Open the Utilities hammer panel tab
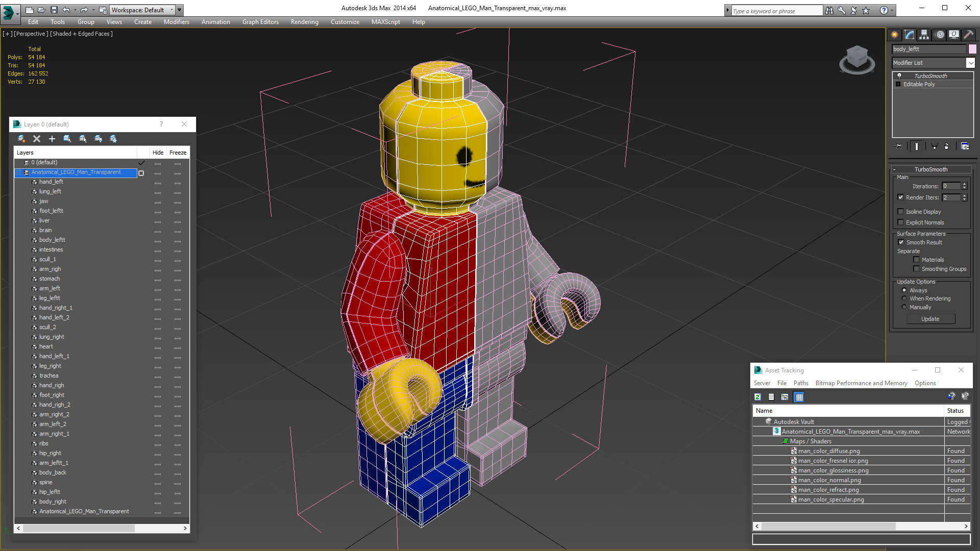Screen dimensions: 980x551 point(968,35)
